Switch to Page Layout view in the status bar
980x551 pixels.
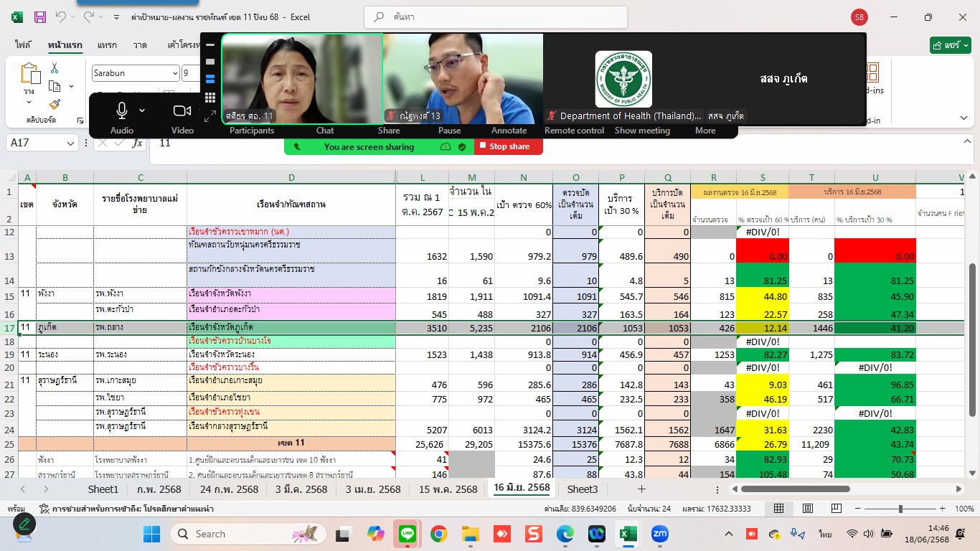click(x=808, y=509)
